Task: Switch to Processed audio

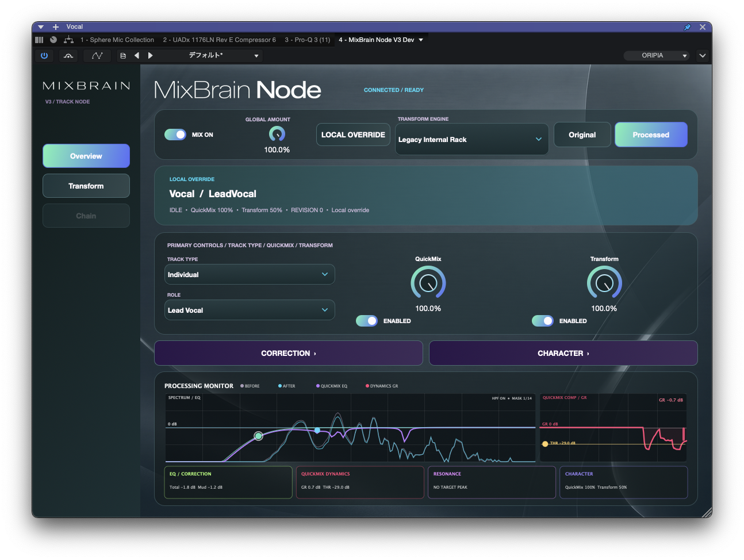Action: (651, 135)
